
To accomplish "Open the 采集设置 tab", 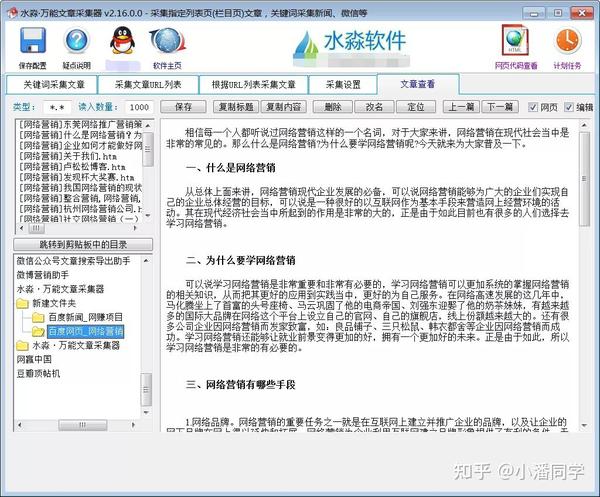I will tap(343, 85).
